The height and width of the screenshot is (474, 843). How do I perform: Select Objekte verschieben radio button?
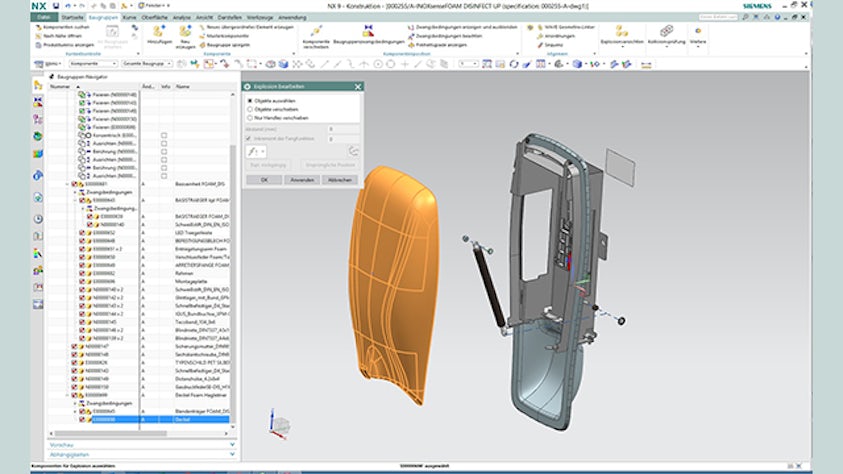pos(250,109)
